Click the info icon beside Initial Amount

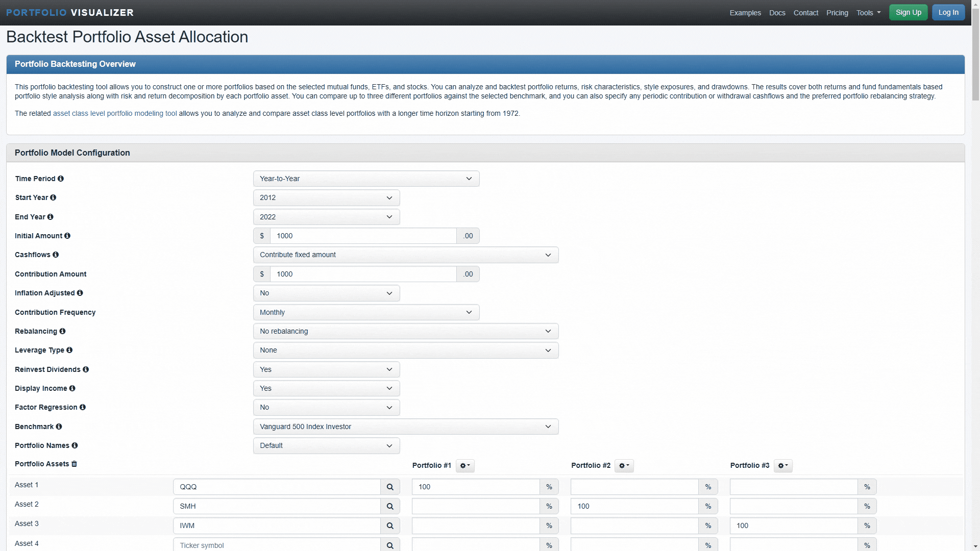(67, 236)
